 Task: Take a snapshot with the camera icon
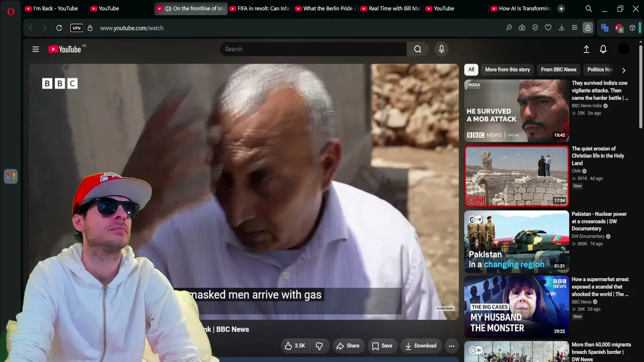point(522,28)
